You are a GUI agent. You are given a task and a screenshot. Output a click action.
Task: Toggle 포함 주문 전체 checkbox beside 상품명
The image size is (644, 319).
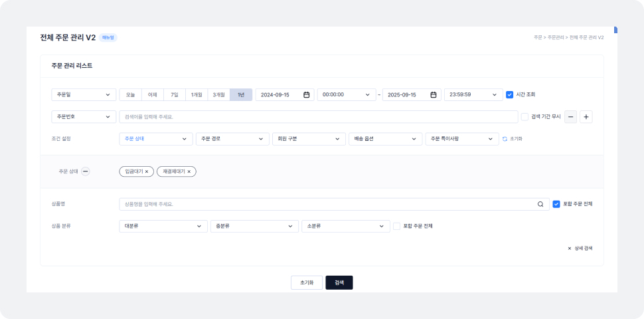pyautogui.click(x=556, y=204)
